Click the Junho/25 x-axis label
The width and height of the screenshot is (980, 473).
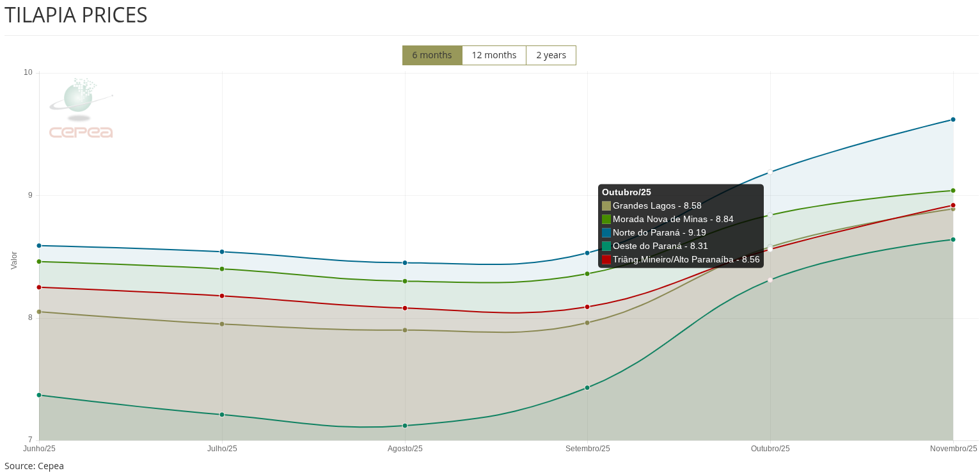point(40,449)
